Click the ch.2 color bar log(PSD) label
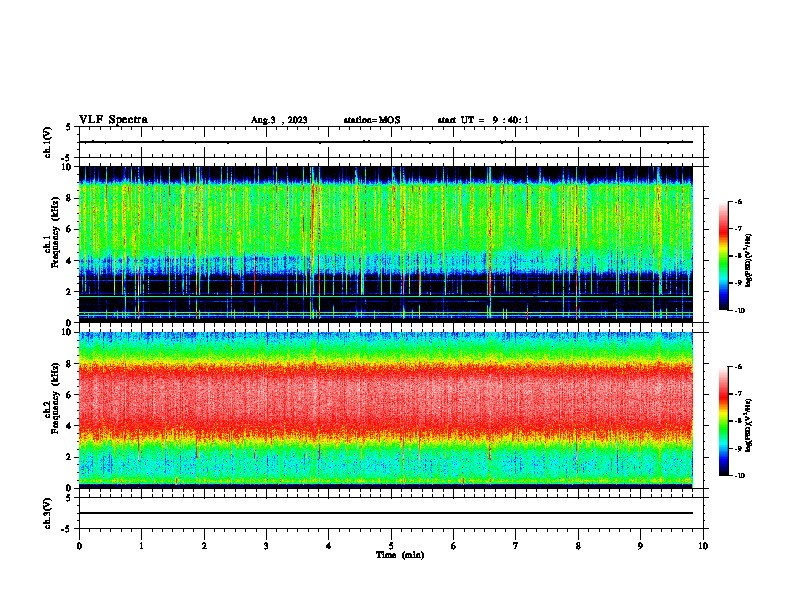Image resolution: width=792 pixels, height=612 pixels. coord(749,425)
